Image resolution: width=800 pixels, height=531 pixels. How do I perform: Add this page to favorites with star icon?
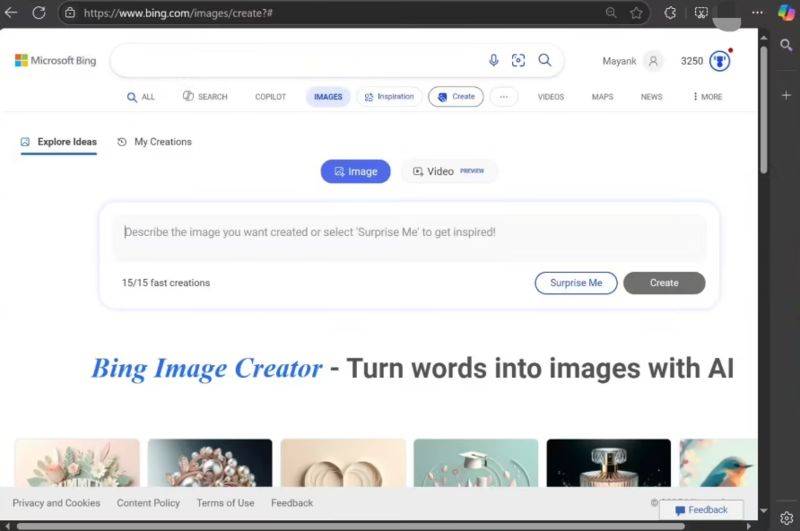click(636, 13)
